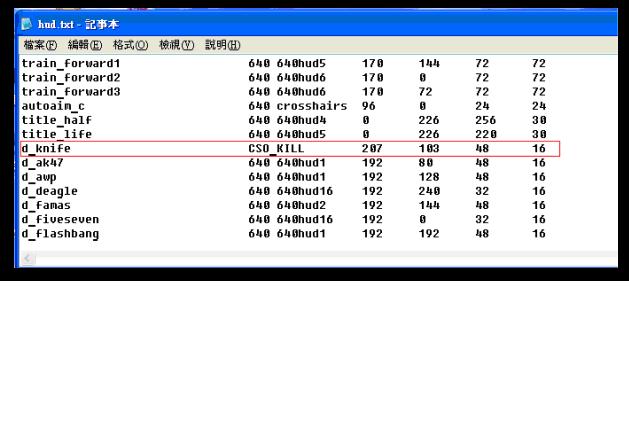Click 640hud2 in the d_famas row

click(x=301, y=205)
